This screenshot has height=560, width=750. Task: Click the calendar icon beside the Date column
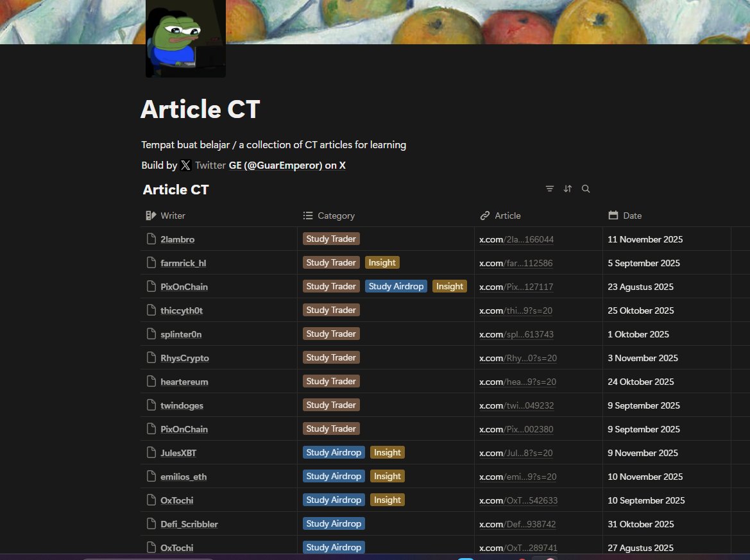pyautogui.click(x=612, y=216)
